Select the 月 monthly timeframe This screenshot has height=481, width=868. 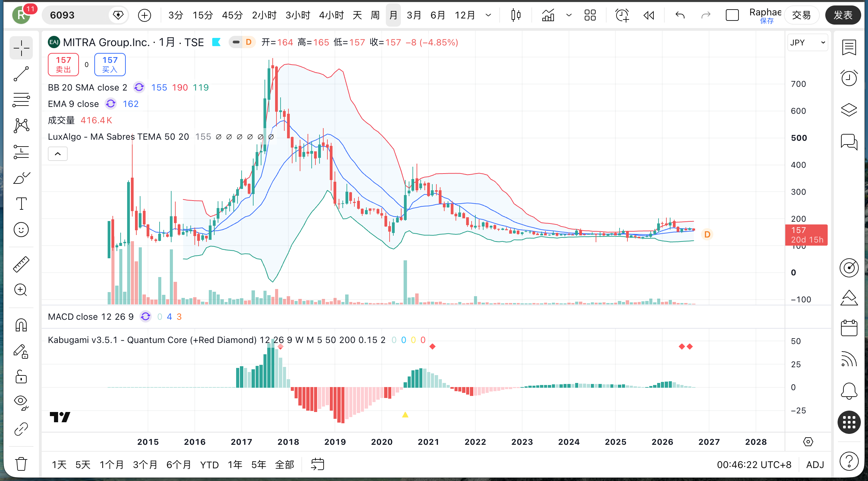point(393,15)
